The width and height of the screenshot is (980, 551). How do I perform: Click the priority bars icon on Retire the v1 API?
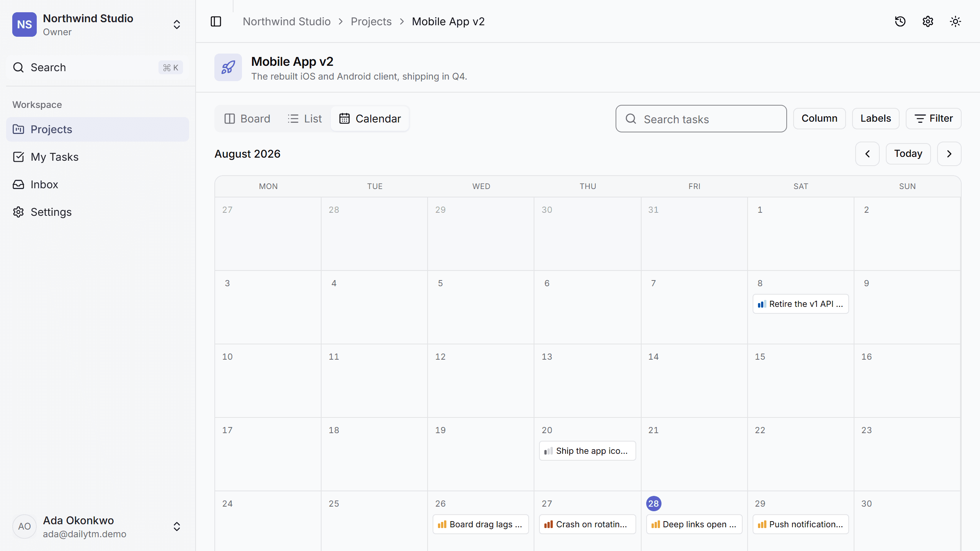click(762, 304)
